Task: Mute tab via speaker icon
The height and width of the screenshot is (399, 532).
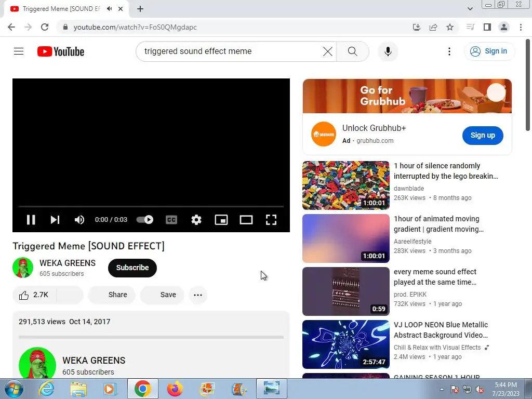Action: 109,9
